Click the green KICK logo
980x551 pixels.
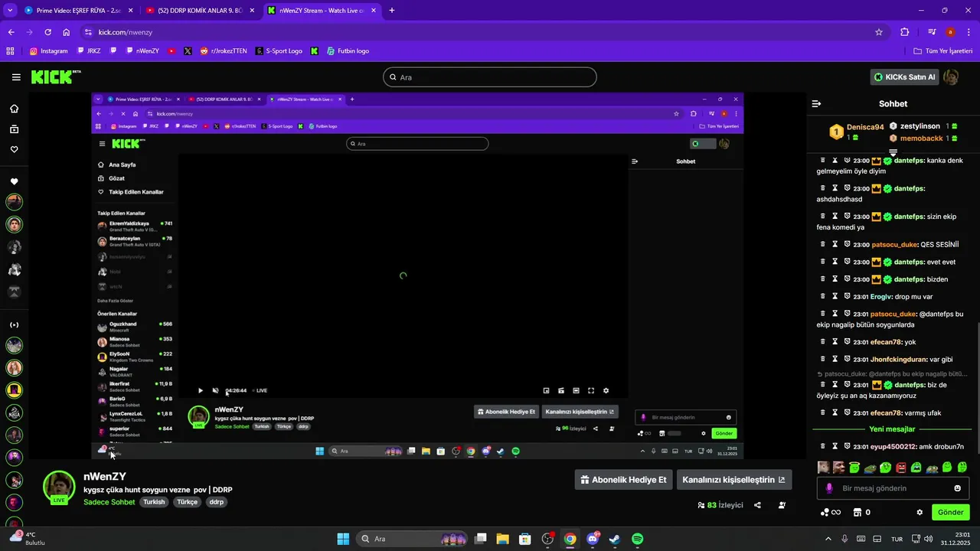pos(56,77)
